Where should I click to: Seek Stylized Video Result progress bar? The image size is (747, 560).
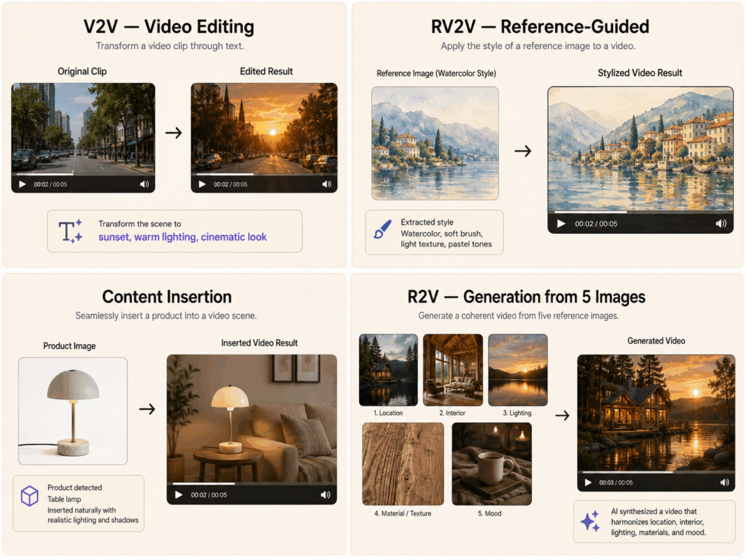coord(640,211)
